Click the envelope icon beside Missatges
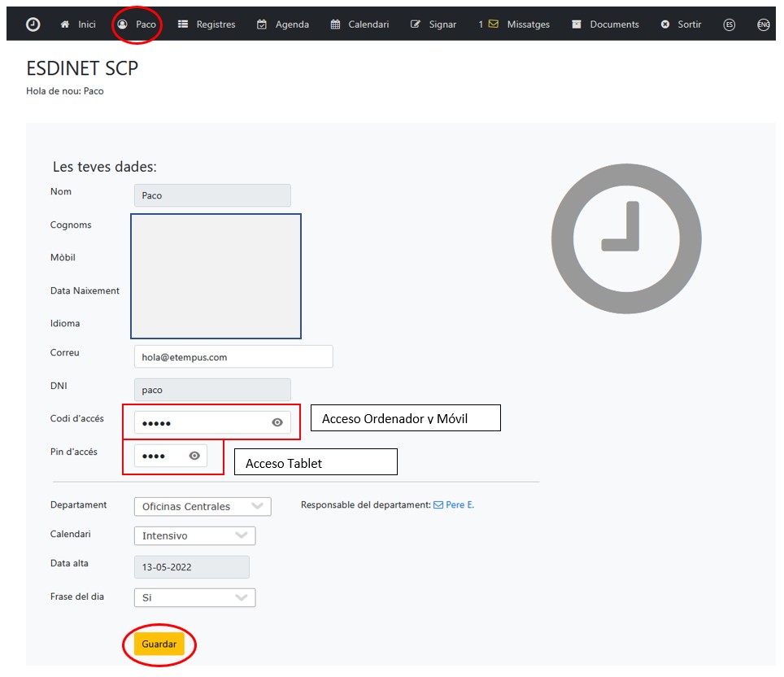This screenshot has width=784, height=677. tap(494, 24)
